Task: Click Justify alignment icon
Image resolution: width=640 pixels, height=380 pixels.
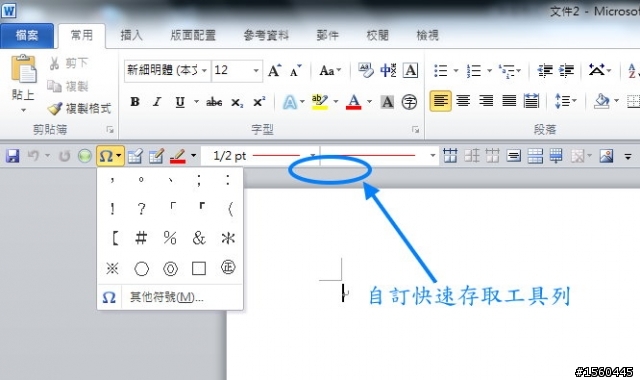Action: [x=509, y=101]
